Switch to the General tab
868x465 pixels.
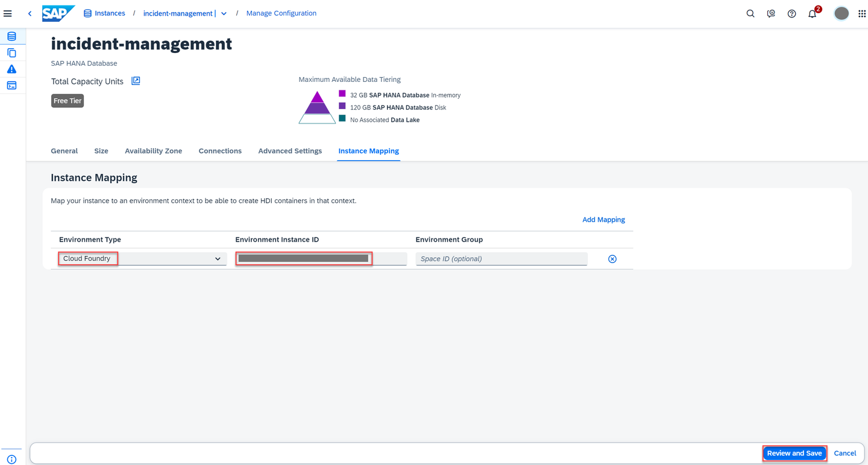coord(64,151)
